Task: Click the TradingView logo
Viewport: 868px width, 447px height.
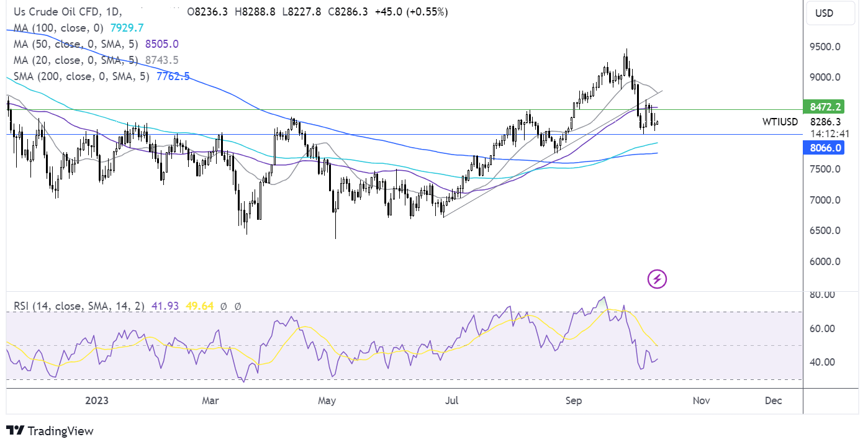Action: [50, 431]
